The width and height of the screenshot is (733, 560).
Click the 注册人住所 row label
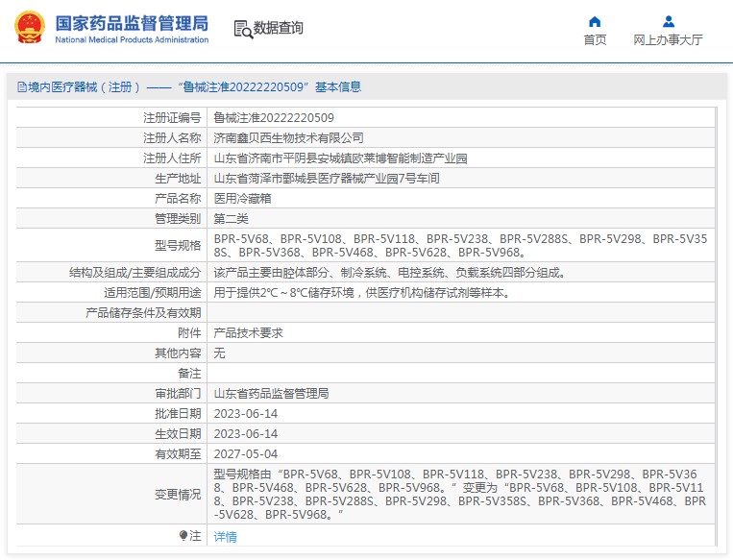(x=172, y=158)
